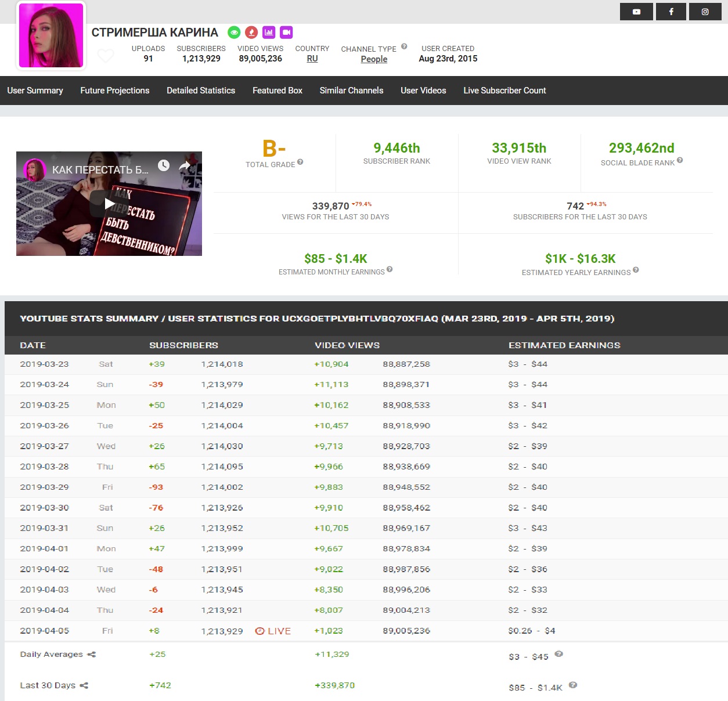Screen dimensions: 728x701
Task: Click the 9,446th subscriber rank
Action: tap(397, 148)
